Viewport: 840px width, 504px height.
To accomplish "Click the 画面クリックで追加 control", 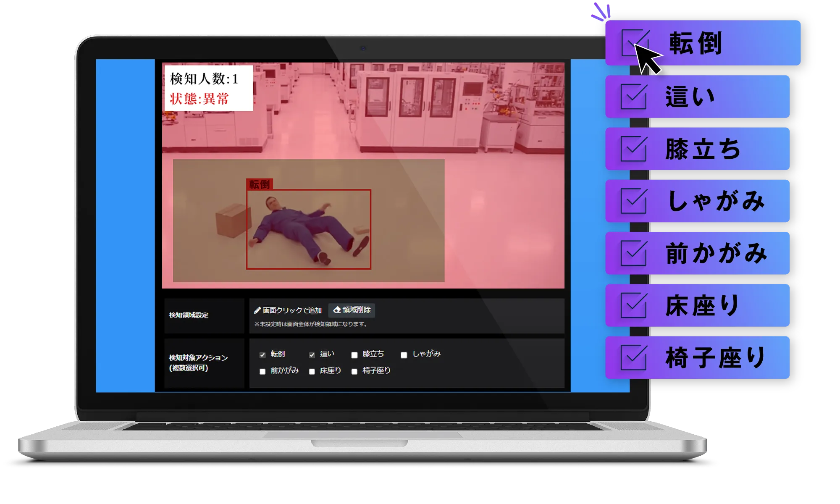I will tap(288, 310).
